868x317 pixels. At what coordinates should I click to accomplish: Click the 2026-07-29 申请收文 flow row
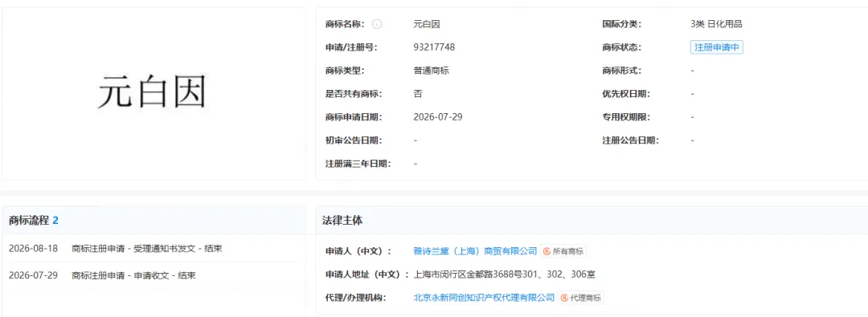[154, 275]
